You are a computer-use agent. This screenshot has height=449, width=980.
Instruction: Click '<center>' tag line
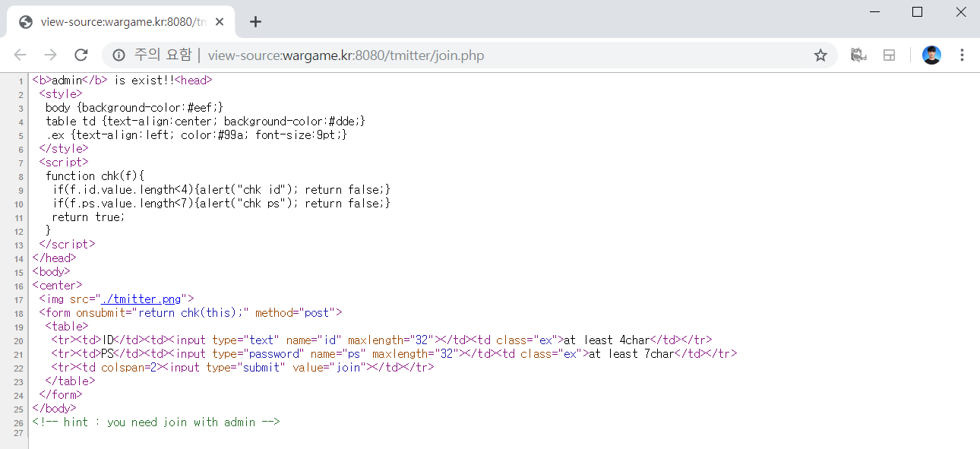click(x=57, y=285)
